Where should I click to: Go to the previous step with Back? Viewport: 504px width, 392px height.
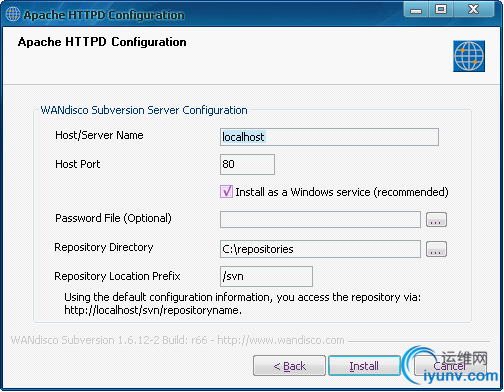click(x=289, y=366)
